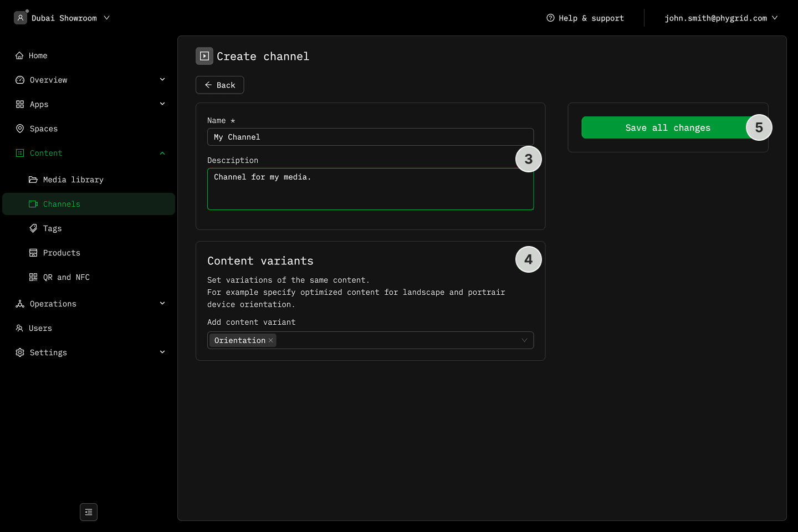Image resolution: width=798 pixels, height=532 pixels.
Task: Open the Add content variant dropdown
Action: [524, 340]
